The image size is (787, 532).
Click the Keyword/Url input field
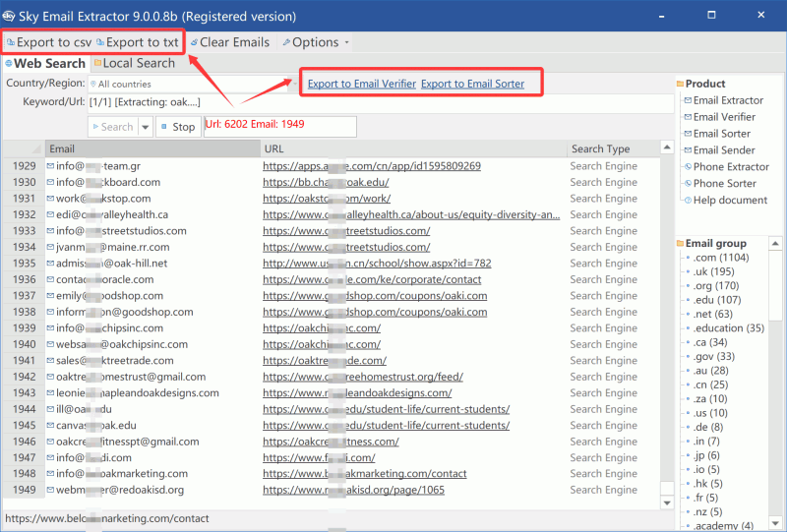click(381, 102)
